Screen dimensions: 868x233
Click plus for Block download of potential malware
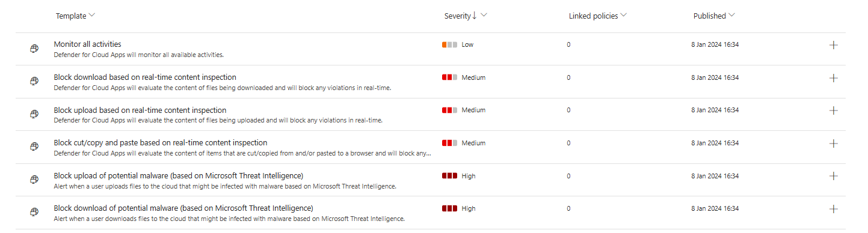point(833,209)
